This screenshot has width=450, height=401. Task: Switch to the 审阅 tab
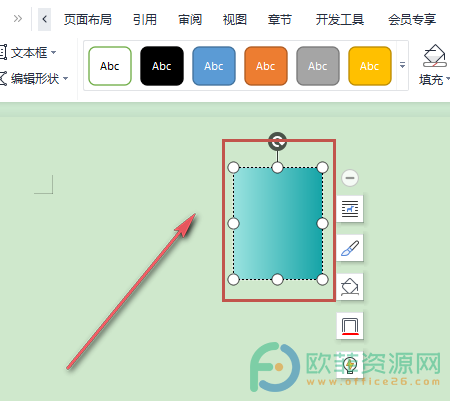190,20
